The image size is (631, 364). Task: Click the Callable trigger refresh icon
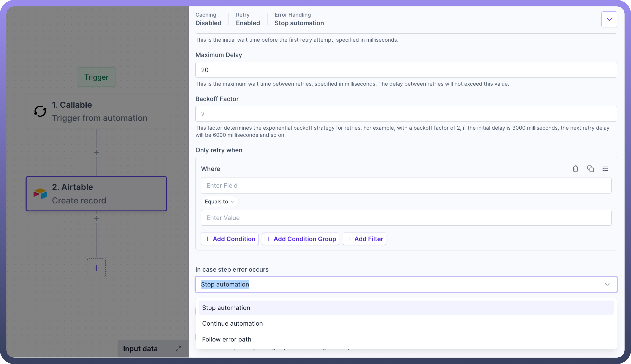pyautogui.click(x=40, y=111)
